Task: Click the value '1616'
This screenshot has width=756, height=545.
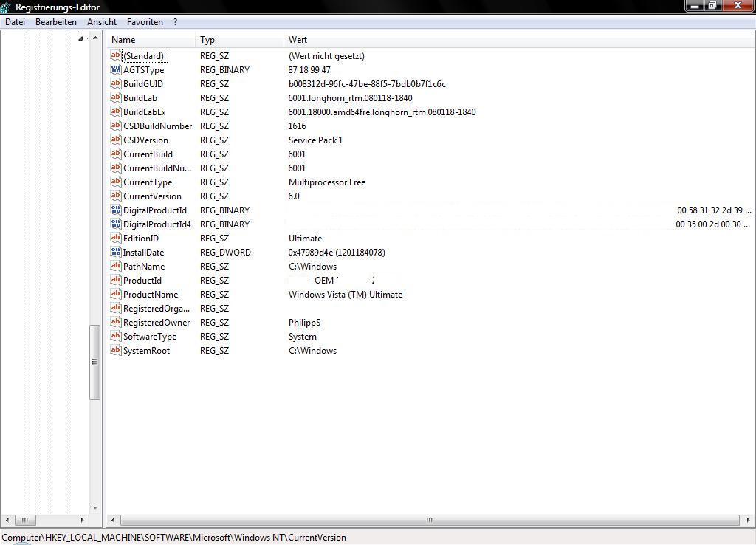Action: tap(297, 126)
